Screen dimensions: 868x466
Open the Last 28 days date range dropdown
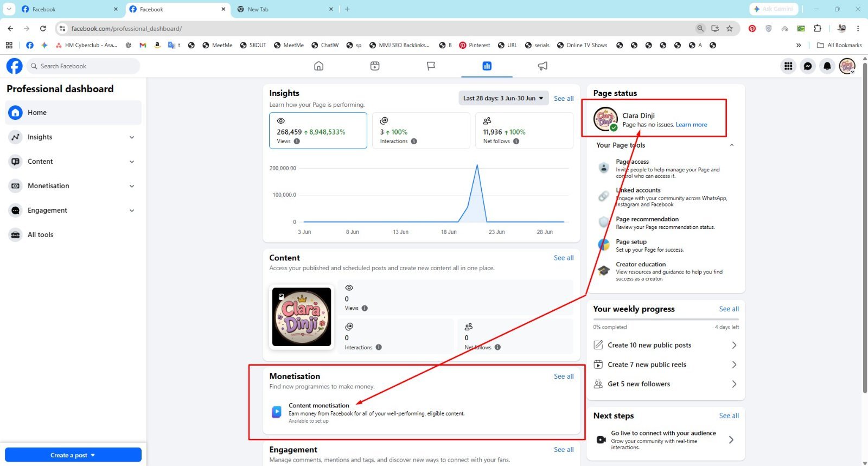coord(503,98)
